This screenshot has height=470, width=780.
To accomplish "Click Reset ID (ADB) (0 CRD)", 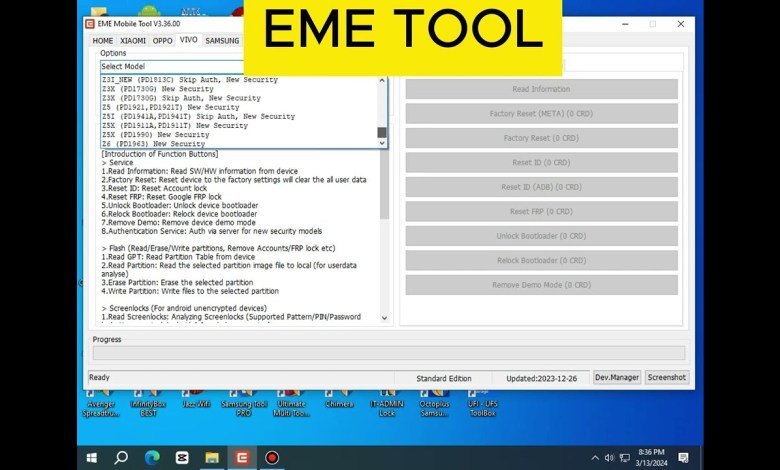I will point(541,187).
